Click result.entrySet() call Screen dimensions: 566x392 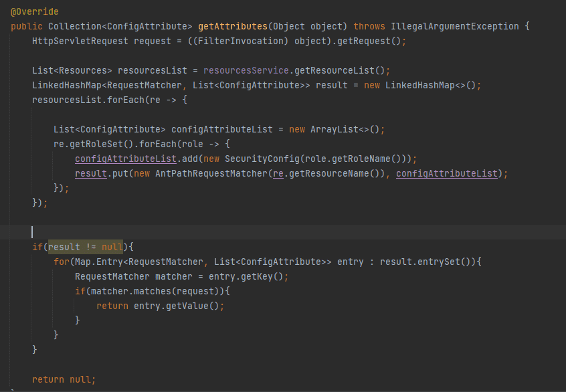click(426, 262)
